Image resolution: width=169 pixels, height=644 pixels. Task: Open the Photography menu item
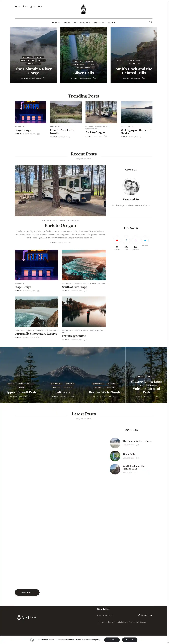pyautogui.click(x=82, y=23)
